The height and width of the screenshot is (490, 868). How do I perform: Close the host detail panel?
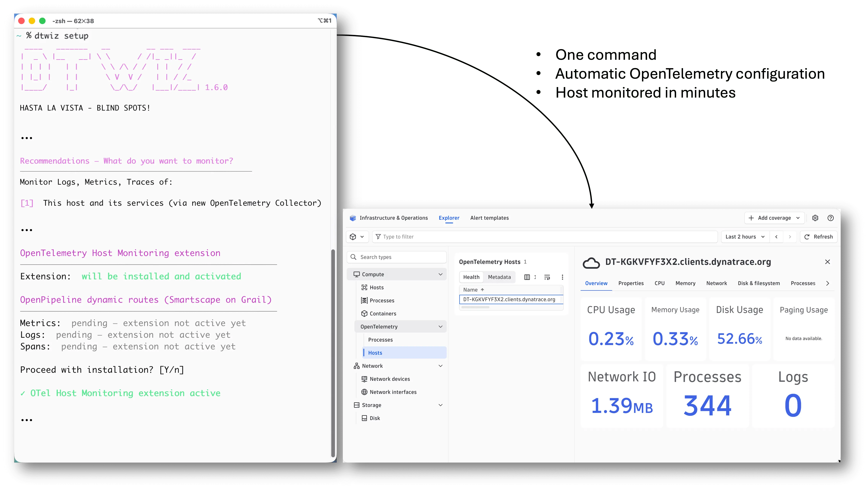tap(827, 262)
